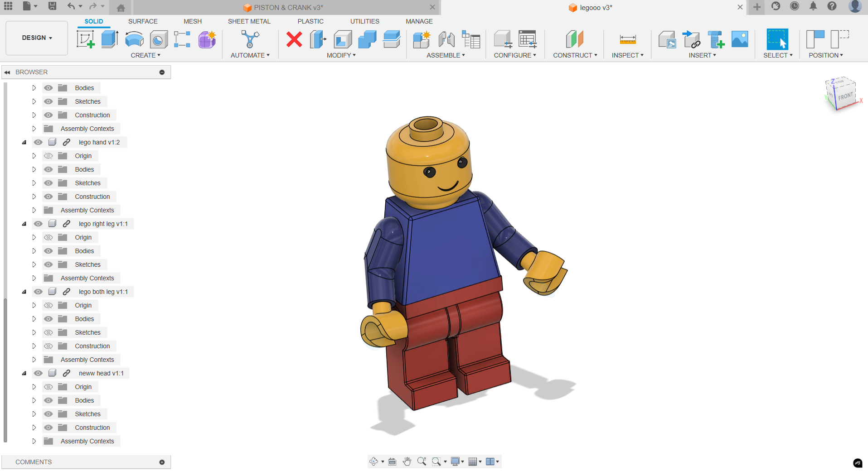Show Origin under neww head v1:1
This screenshot has height=471, width=868.
coord(48,387)
